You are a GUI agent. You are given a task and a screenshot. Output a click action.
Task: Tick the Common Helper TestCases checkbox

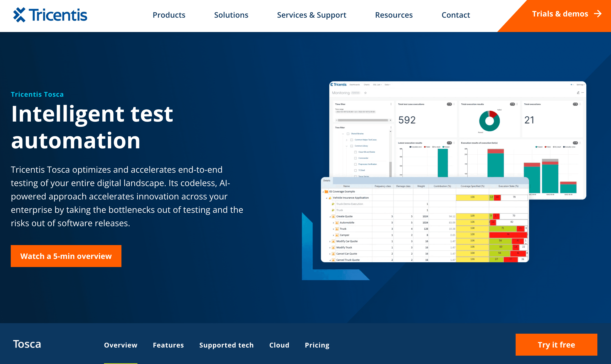coord(352,140)
